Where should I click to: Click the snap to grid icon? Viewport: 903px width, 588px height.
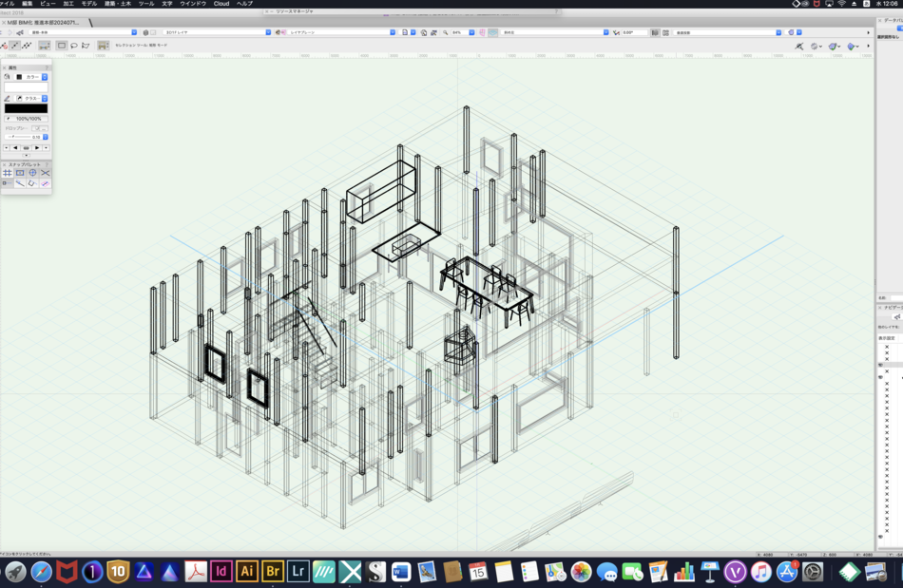pyautogui.click(x=8, y=173)
